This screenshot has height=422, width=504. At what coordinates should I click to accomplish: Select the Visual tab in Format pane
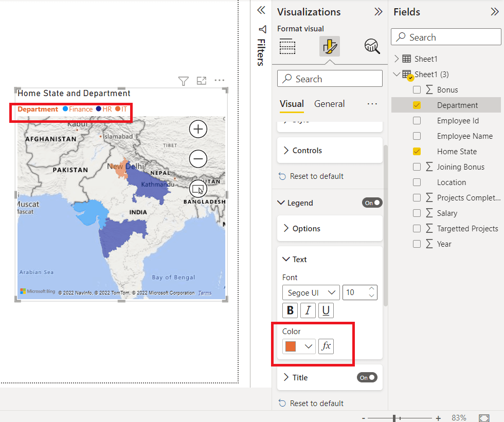click(x=292, y=104)
